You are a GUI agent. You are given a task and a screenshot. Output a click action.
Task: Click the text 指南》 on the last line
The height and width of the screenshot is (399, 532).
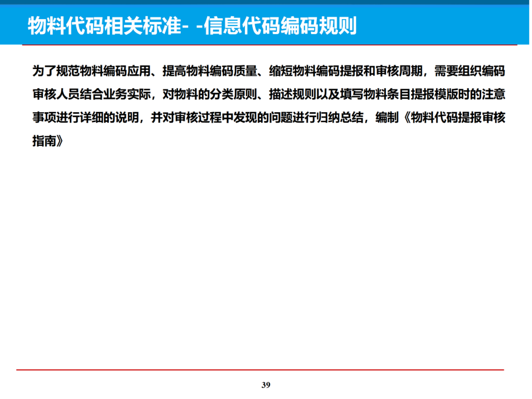48,140
